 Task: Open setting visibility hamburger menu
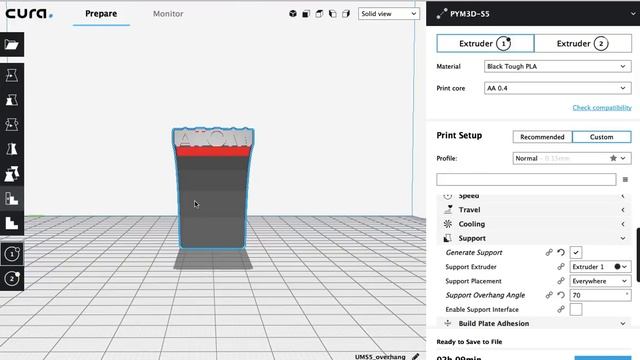coord(625,179)
